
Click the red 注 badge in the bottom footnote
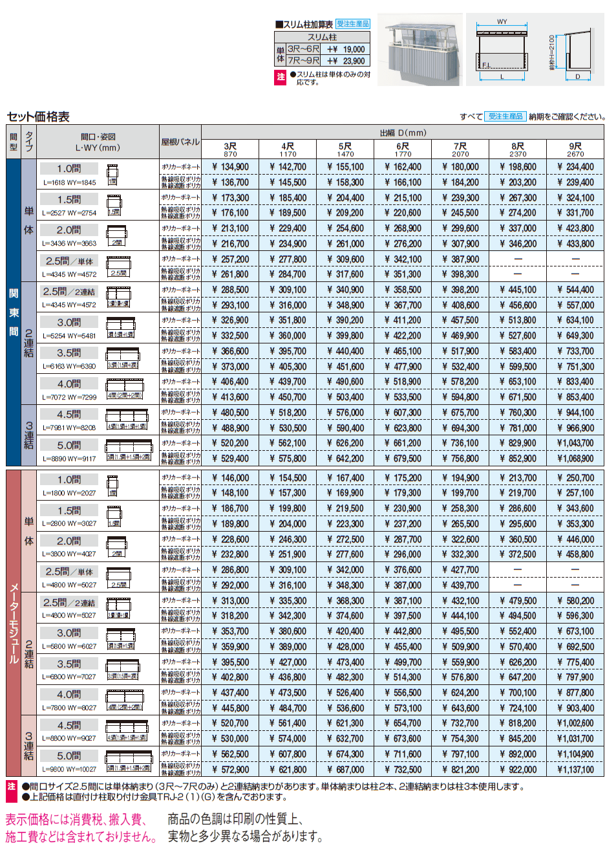tap(11, 787)
